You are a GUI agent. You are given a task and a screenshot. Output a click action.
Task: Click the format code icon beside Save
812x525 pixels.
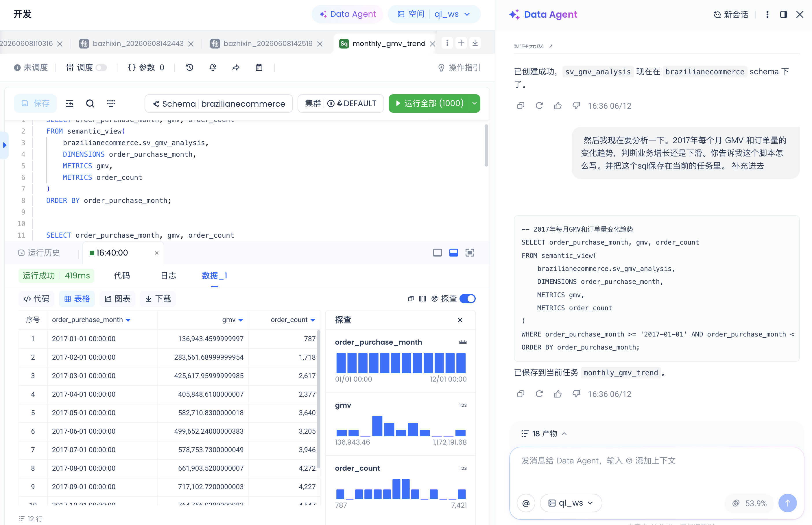click(69, 103)
